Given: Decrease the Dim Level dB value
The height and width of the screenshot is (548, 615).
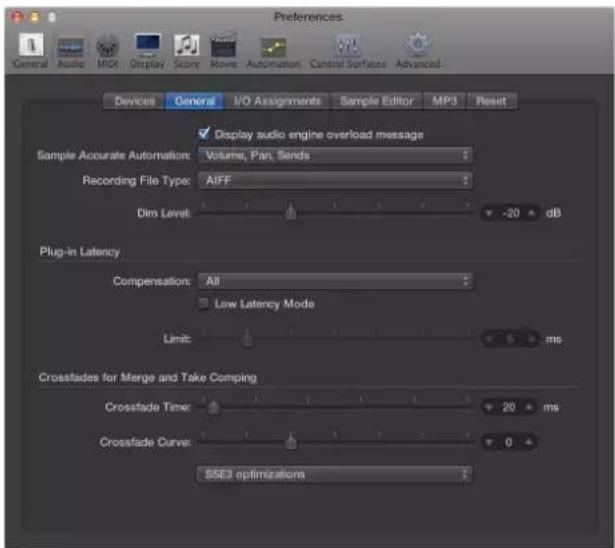Looking at the screenshot, I should click(489, 213).
